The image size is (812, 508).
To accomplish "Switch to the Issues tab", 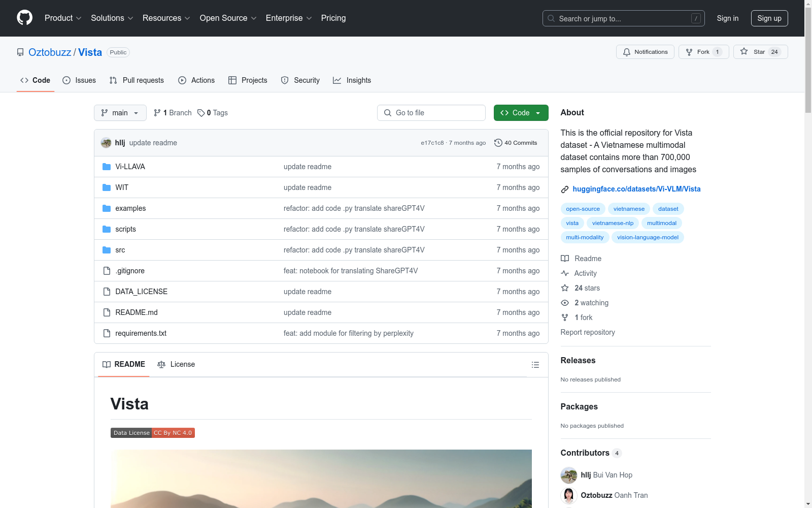I will point(79,80).
